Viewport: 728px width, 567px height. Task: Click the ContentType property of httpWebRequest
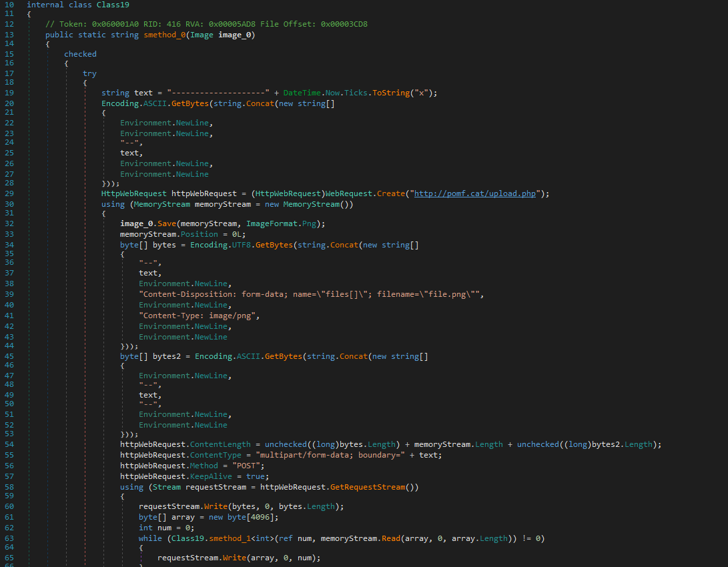point(216,455)
